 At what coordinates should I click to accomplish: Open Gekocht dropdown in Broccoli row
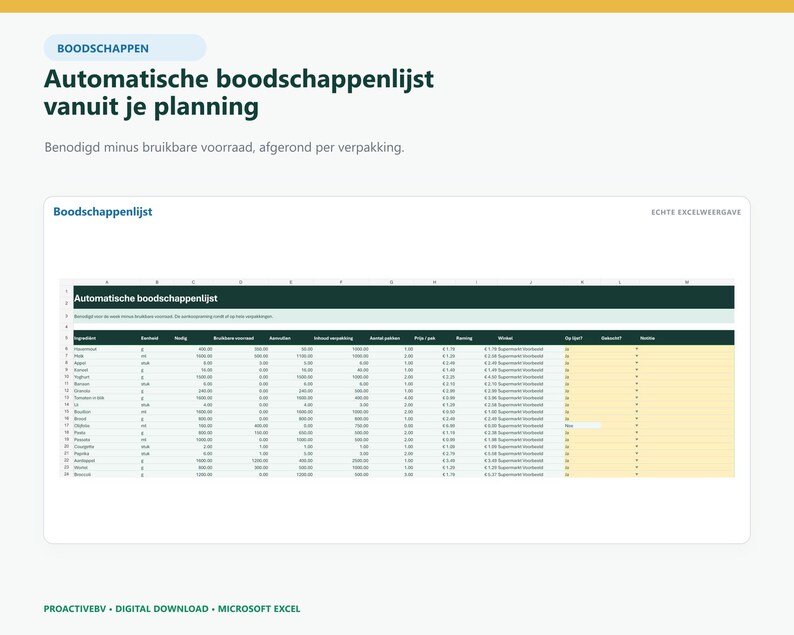coord(637,474)
